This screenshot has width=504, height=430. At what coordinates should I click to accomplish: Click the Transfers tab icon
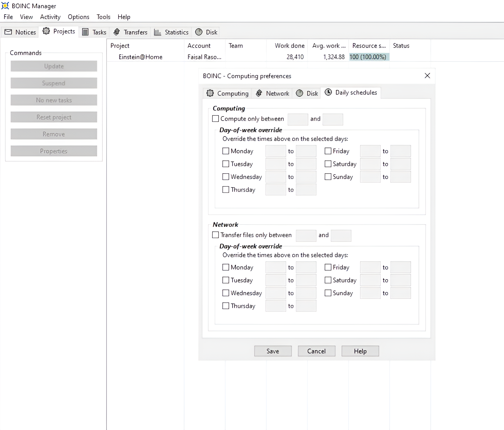tap(117, 32)
